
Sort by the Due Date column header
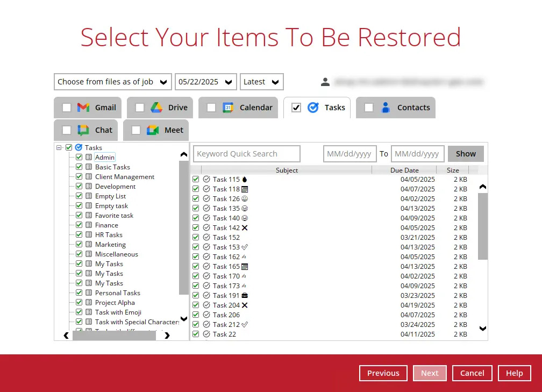404,170
